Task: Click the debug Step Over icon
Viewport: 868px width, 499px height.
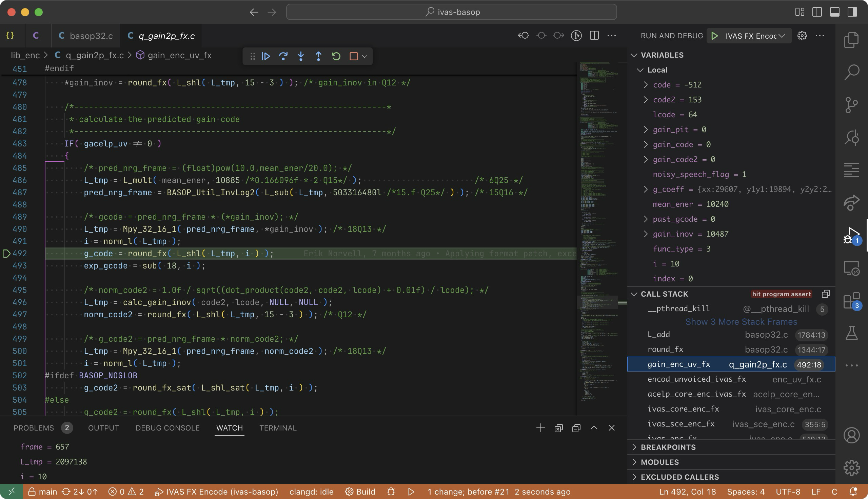Action: pyautogui.click(x=283, y=56)
